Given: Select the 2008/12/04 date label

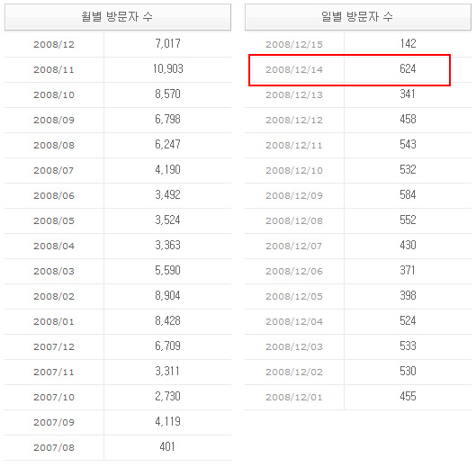Looking at the screenshot, I should tap(294, 322).
